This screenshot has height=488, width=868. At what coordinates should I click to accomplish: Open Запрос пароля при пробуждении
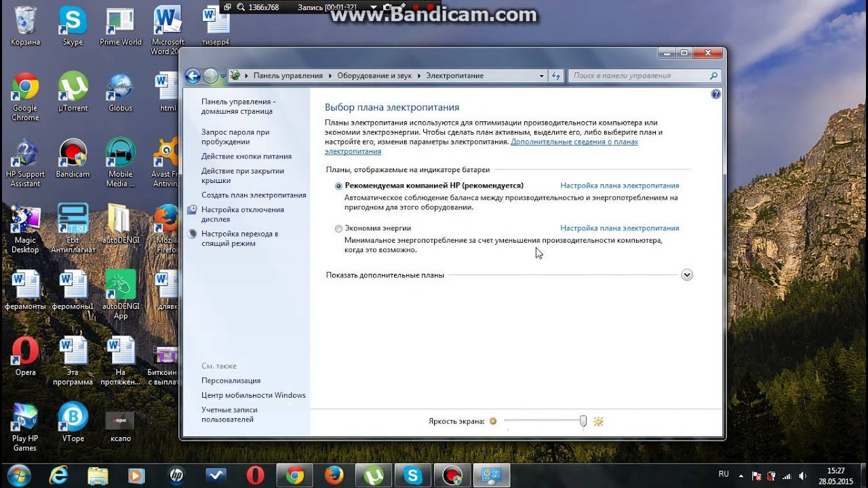(235, 137)
